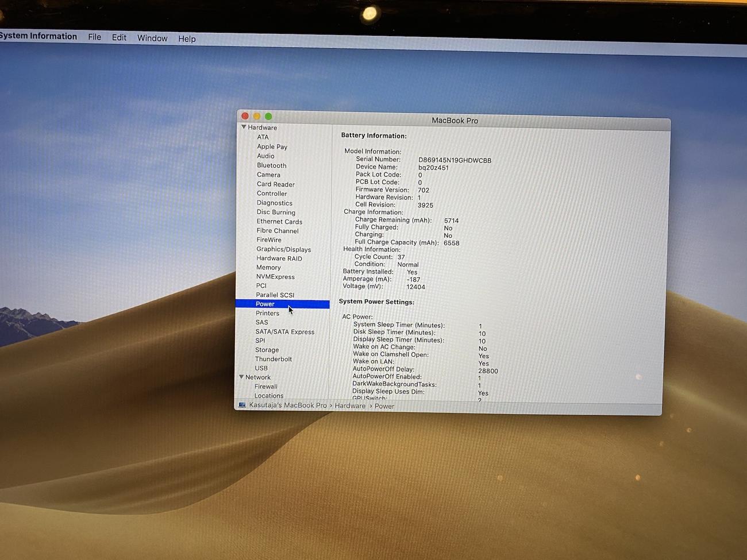Click Full Charge Capacity value 6558
747x560 pixels.
pyautogui.click(x=451, y=243)
